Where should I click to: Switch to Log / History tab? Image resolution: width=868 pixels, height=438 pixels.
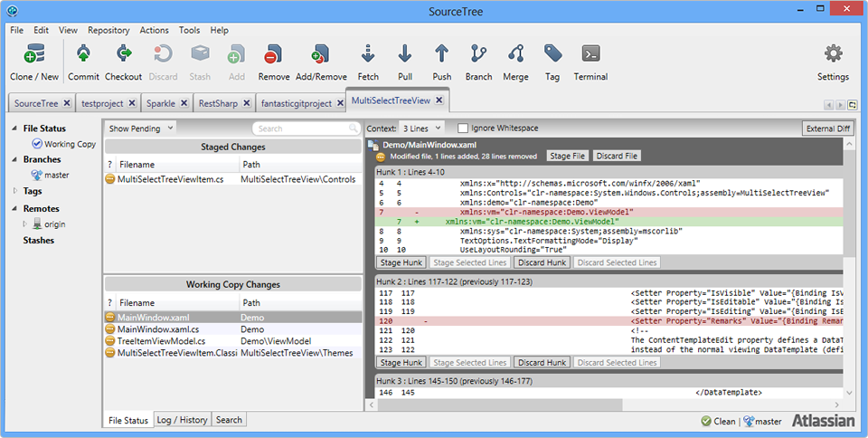(183, 420)
